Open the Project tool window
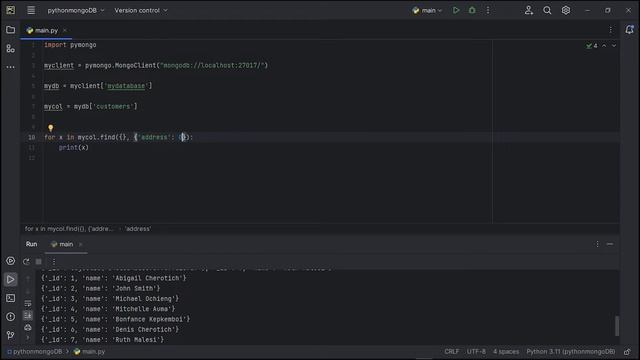640x360 pixels. (x=11, y=30)
